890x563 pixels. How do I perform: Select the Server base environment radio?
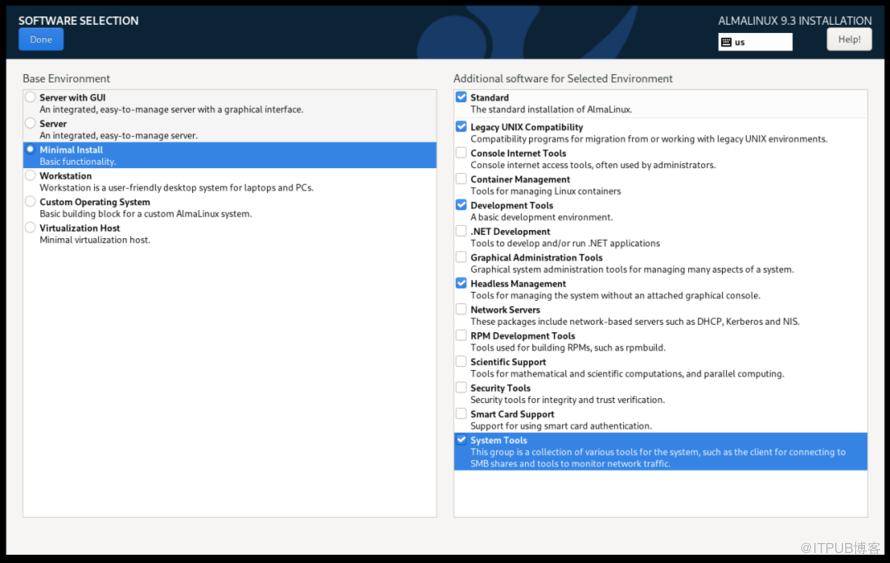point(31,123)
